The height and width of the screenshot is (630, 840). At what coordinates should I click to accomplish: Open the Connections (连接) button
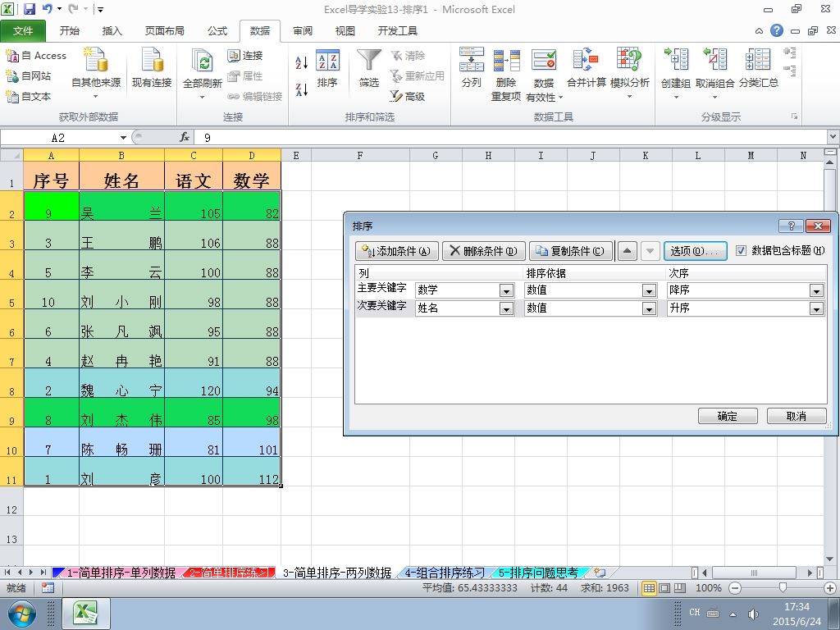[245, 55]
